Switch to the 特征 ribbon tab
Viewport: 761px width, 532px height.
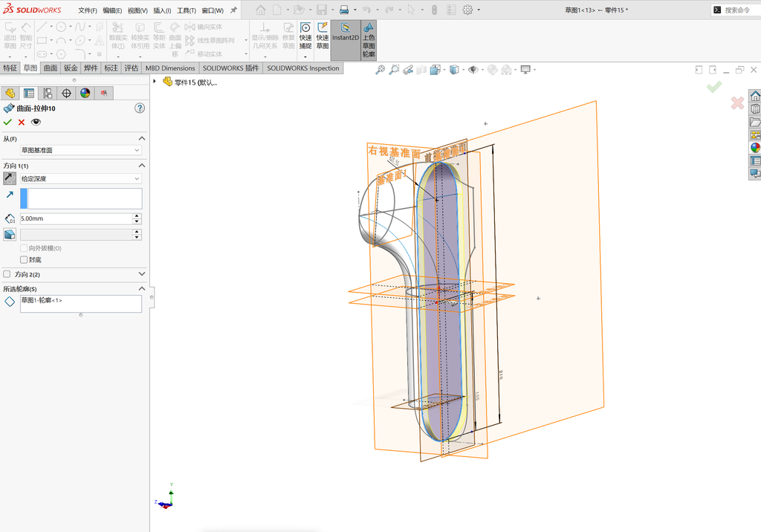(10, 68)
